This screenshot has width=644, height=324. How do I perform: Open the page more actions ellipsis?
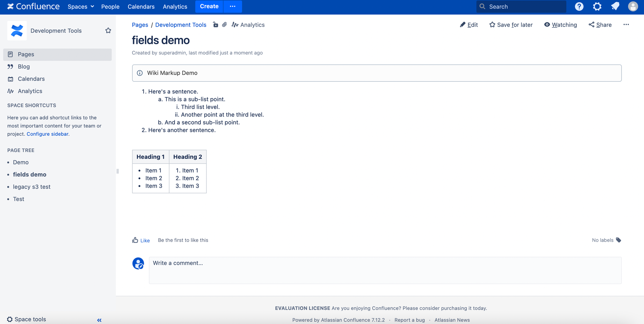pos(626,24)
